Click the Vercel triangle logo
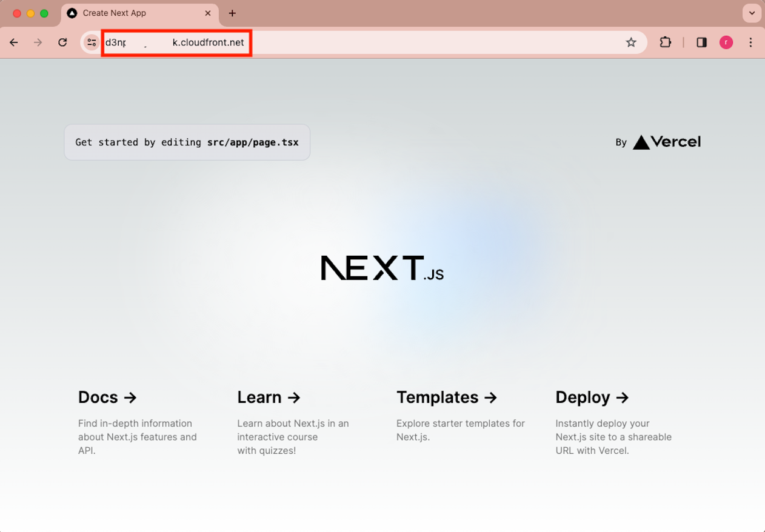 (641, 142)
